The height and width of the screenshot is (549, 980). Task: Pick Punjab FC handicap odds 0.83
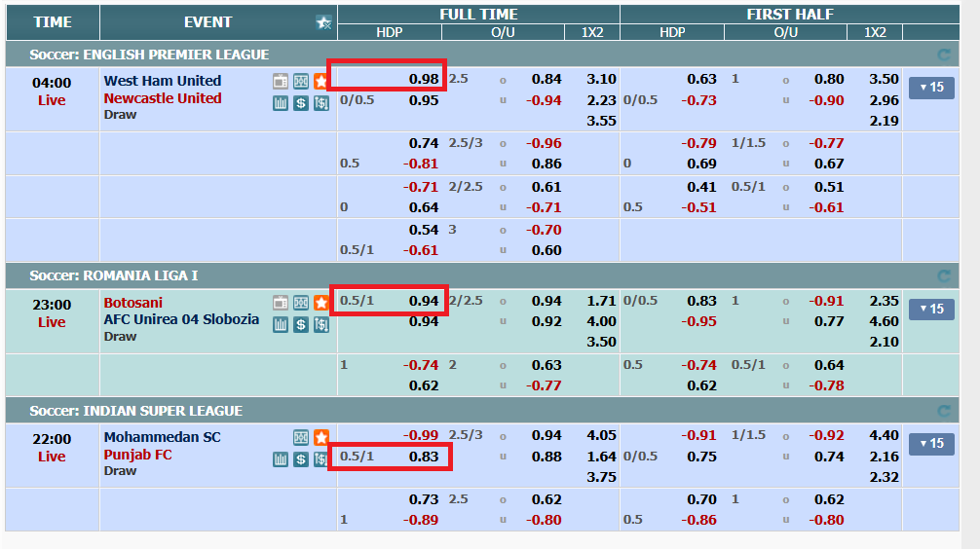click(424, 457)
